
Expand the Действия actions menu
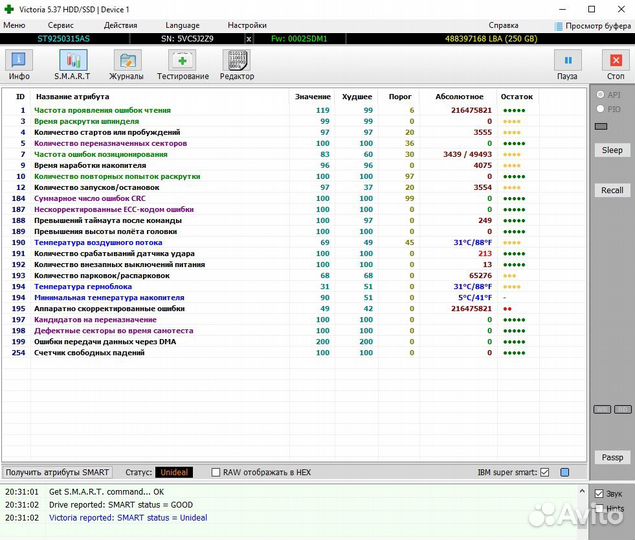click(121, 25)
